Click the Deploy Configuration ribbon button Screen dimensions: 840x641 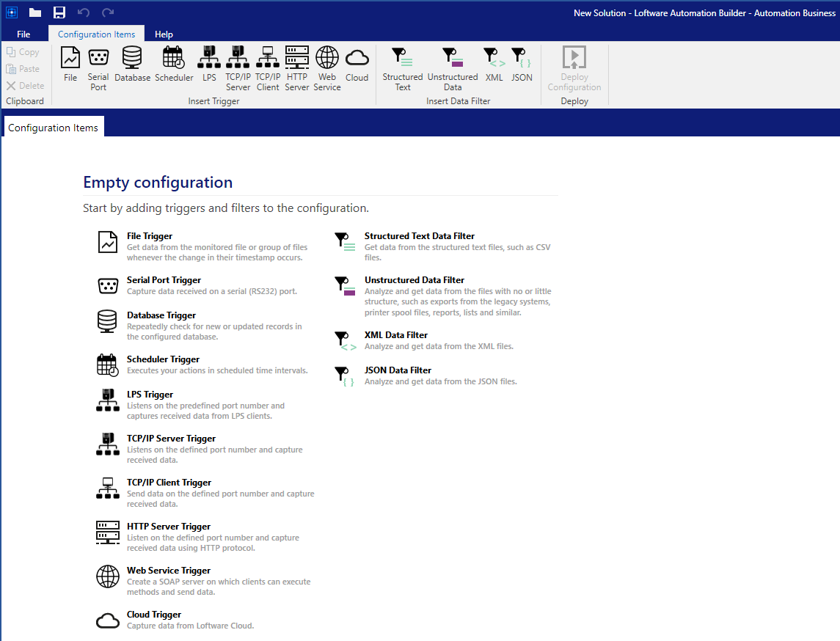(574, 68)
